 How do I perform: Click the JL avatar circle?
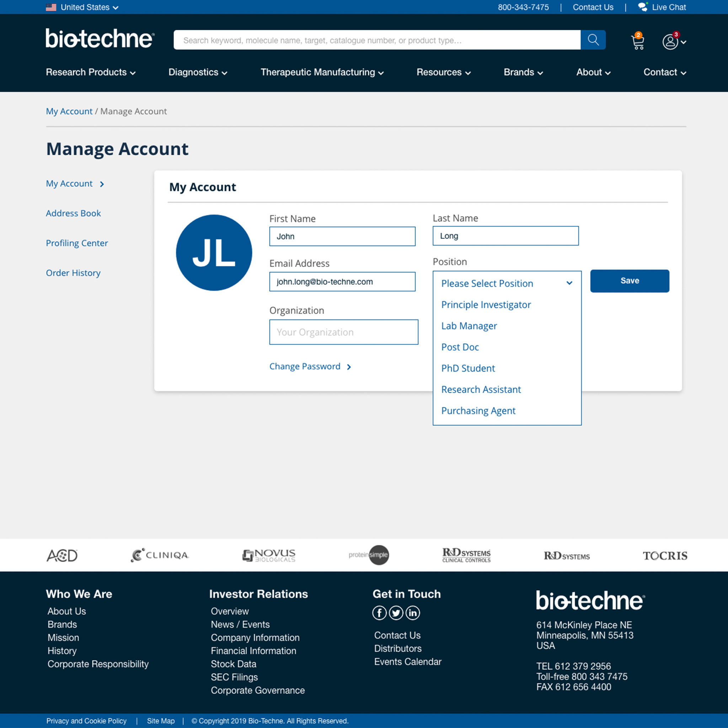coord(214,252)
